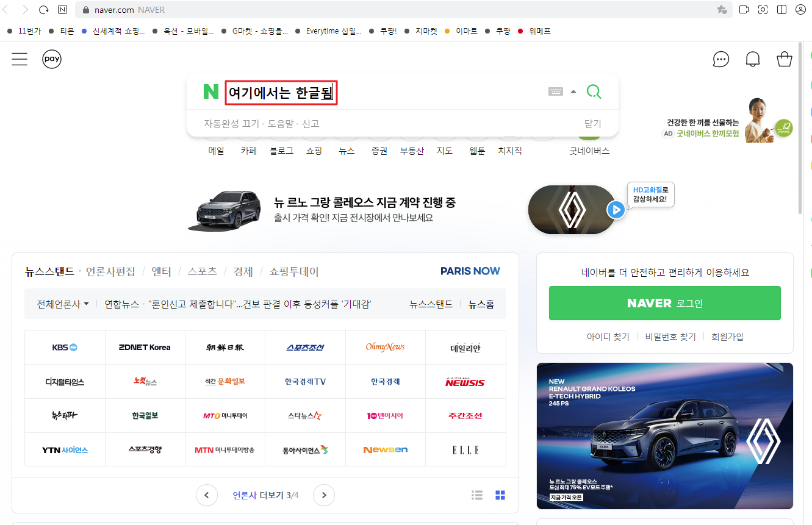Go to next press page arrow
Image resolution: width=812 pixels, height=525 pixels.
click(x=324, y=495)
